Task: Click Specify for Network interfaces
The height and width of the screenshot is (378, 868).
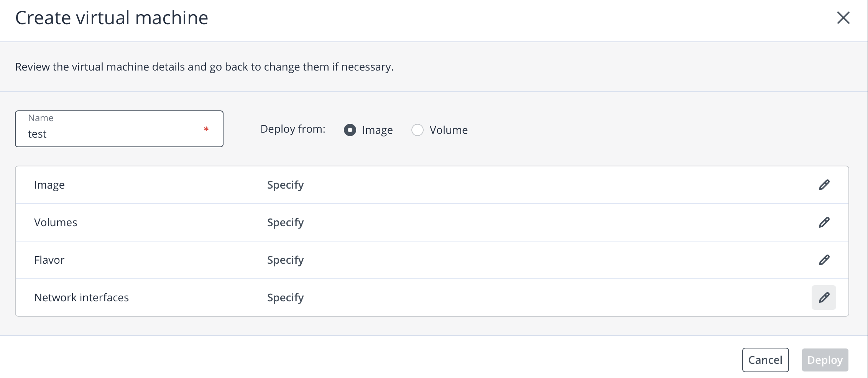Action: (x=285, y=297)
